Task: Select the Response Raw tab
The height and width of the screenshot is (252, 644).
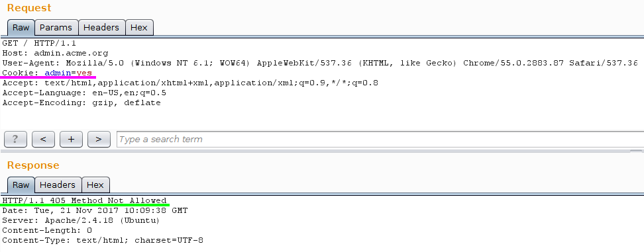Action: pyautogui.click(x=21, y=185)
